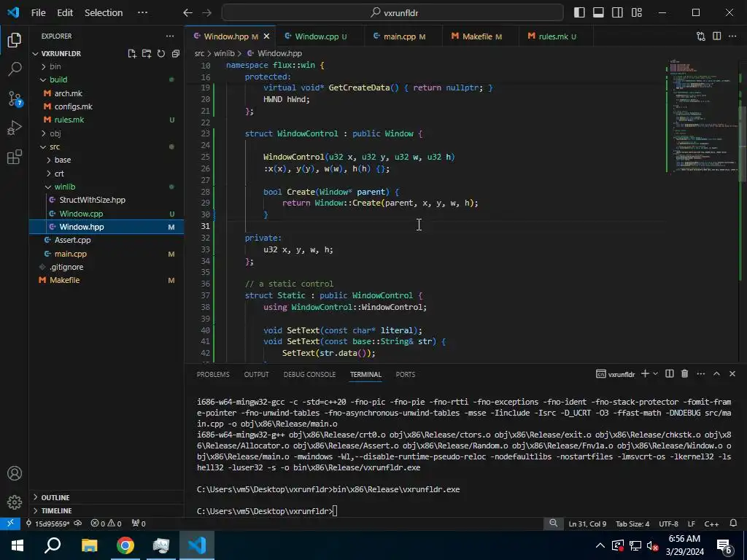Open Source Control view with 7 changes
Viewport: 747px width, 560px height.
click(x=15, y=98)
